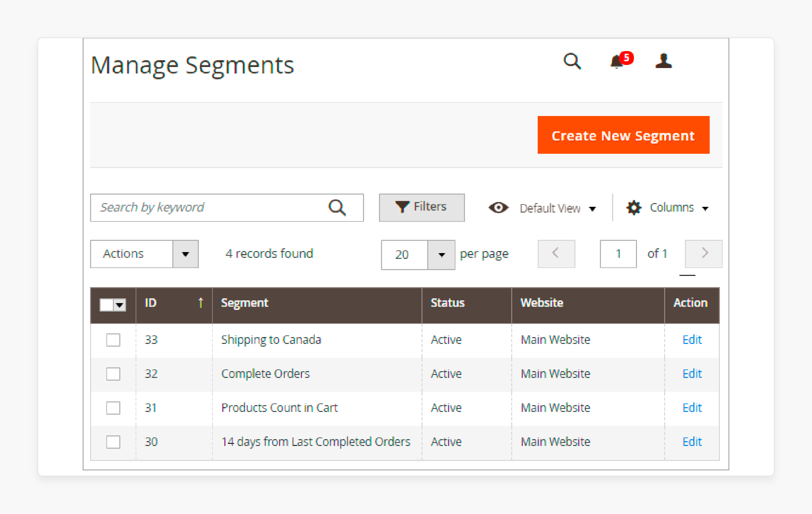This screenshot has height=514, width=812.
Task: Click the eye icon for Default View
Action: point(498,208)
